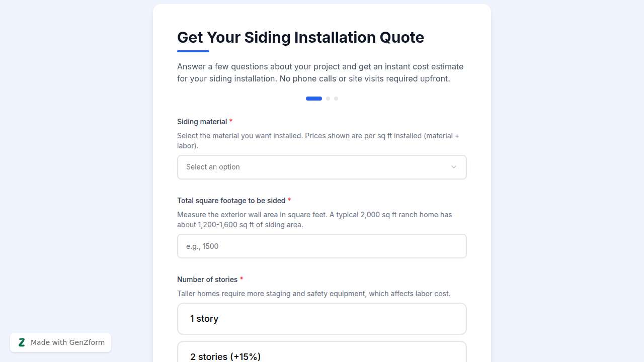Click the 'Total square footage to be sided' label
The height and width of the screenshot is (362, 644).
[x=231, y=200]
